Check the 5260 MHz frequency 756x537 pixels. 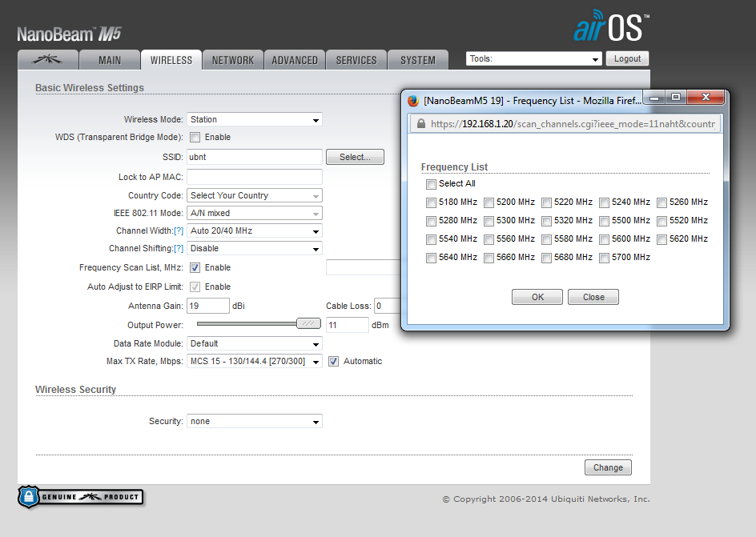[662, 202]
